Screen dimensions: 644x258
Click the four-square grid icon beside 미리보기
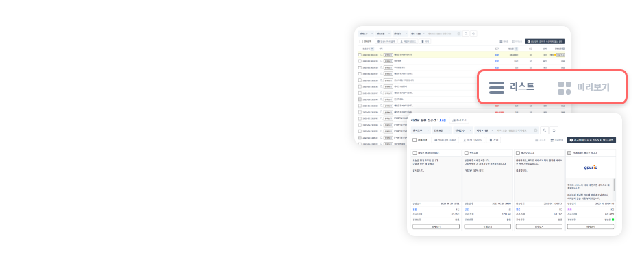pyautogui.click(x=565, y=88)
